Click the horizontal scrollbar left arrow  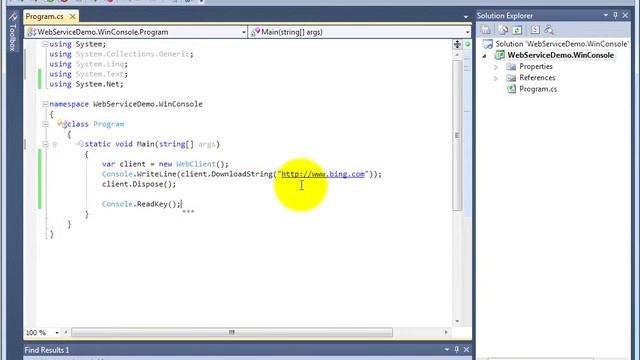[x=65, y=332]
